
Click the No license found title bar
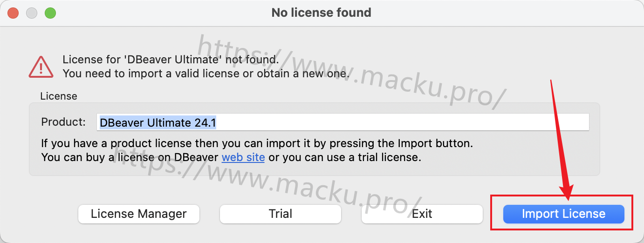click(x=322, y=13)
